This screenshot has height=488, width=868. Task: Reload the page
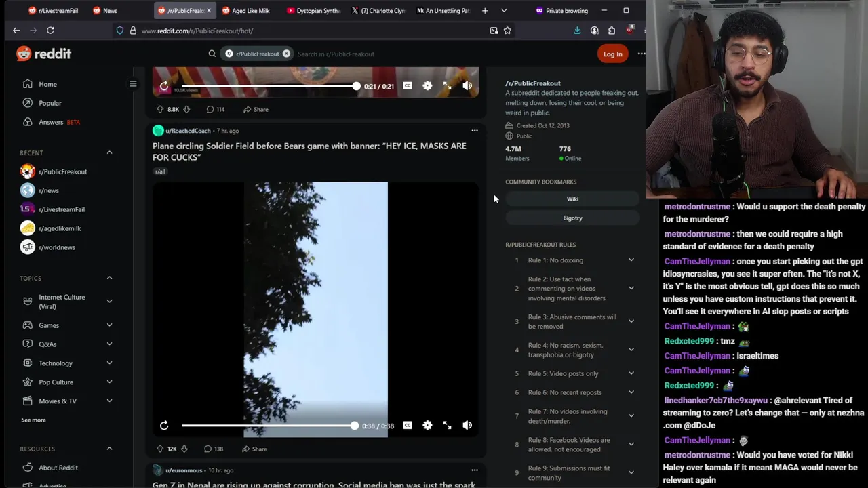51,30
